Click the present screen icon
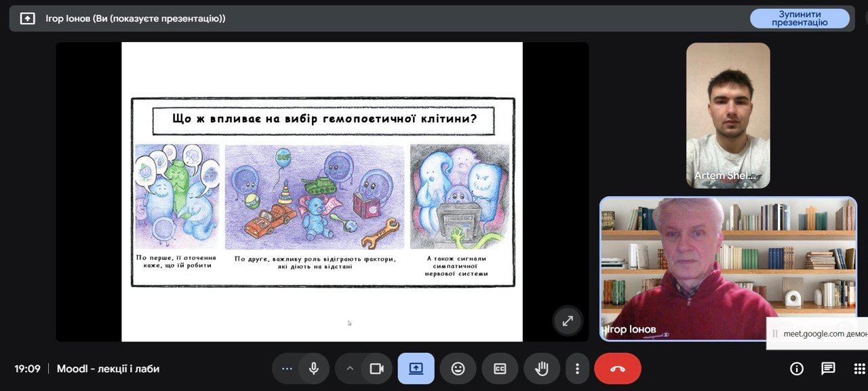 tap(416, 369)
